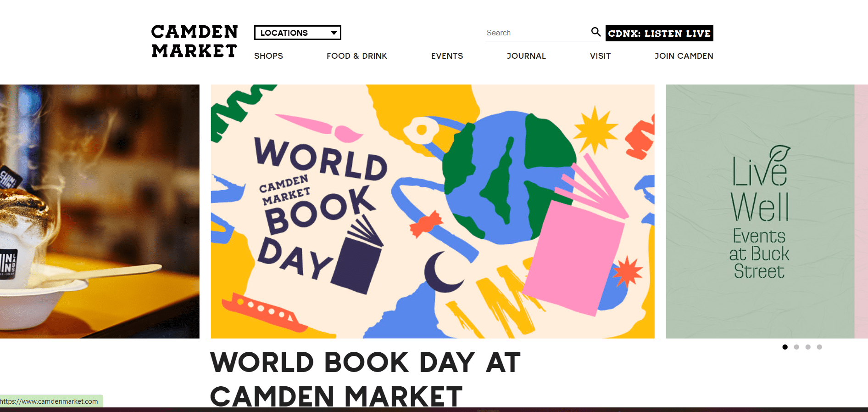Open the Camden Market logo homepage
The width and height of the screenshot is (868, 412).
195,41
